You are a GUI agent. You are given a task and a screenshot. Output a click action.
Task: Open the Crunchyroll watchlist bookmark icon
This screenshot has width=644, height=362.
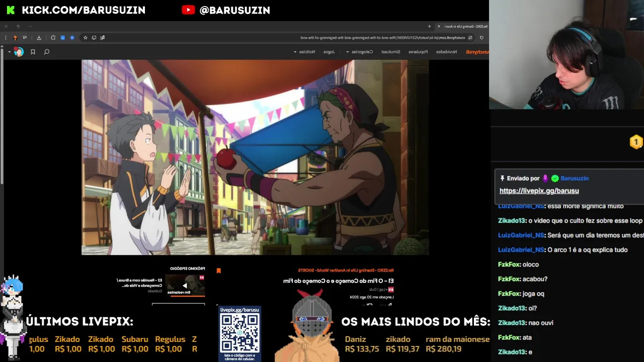coord(33,52)
